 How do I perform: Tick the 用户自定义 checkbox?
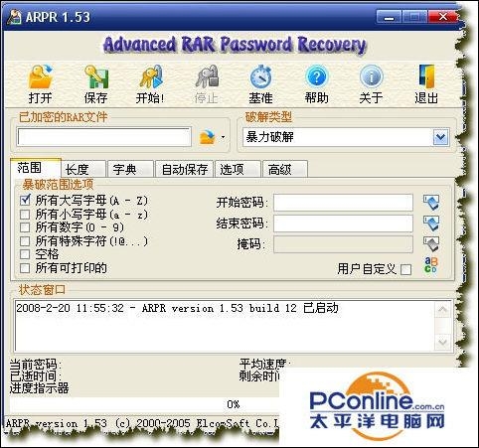click(406, 269)
